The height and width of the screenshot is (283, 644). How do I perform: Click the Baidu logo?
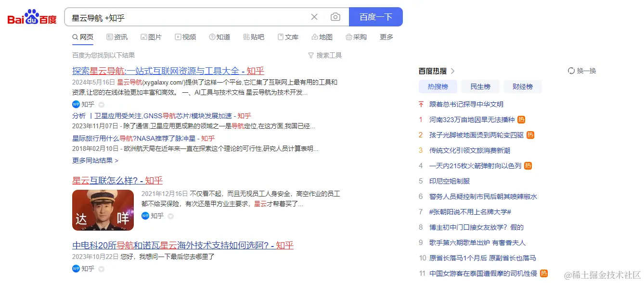pyautogui.click(x=32, y=17)
